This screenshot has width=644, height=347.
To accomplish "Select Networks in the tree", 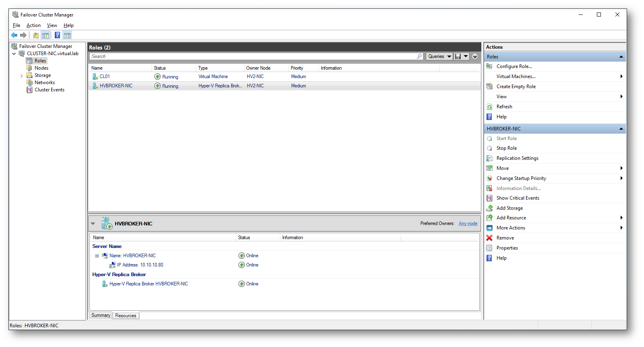I will (45, 83).
